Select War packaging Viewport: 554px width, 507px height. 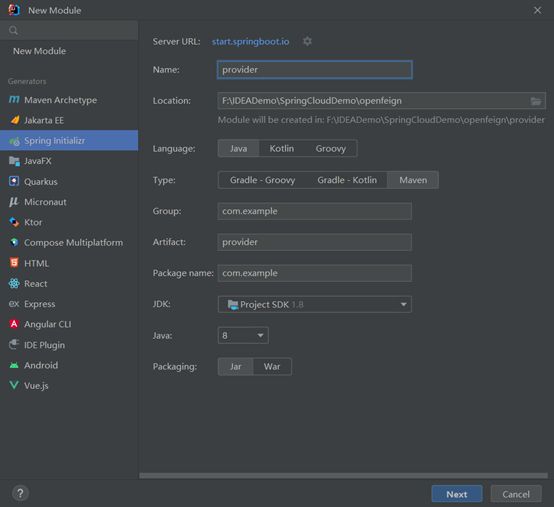(272, 367)
